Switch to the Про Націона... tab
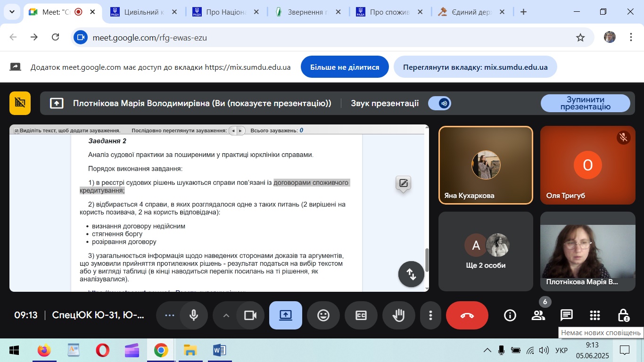 click(x=226, y=12)
